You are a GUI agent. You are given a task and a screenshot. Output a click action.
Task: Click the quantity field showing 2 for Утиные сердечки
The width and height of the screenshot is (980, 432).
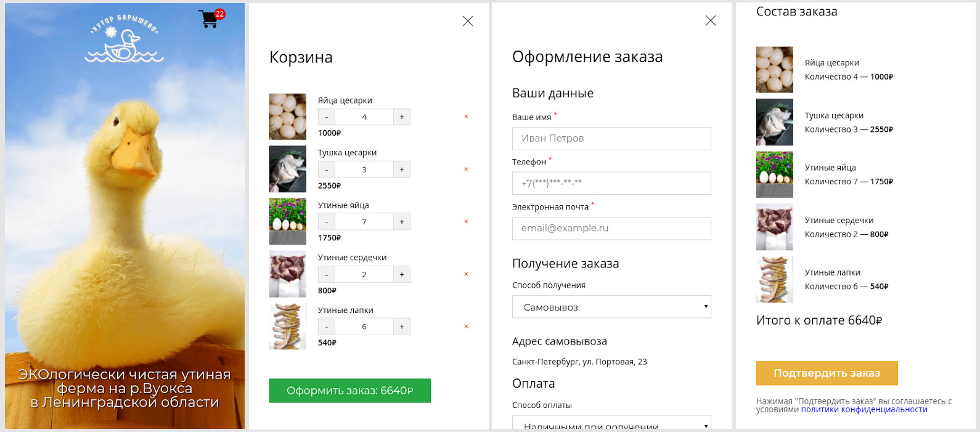point(364,274)
